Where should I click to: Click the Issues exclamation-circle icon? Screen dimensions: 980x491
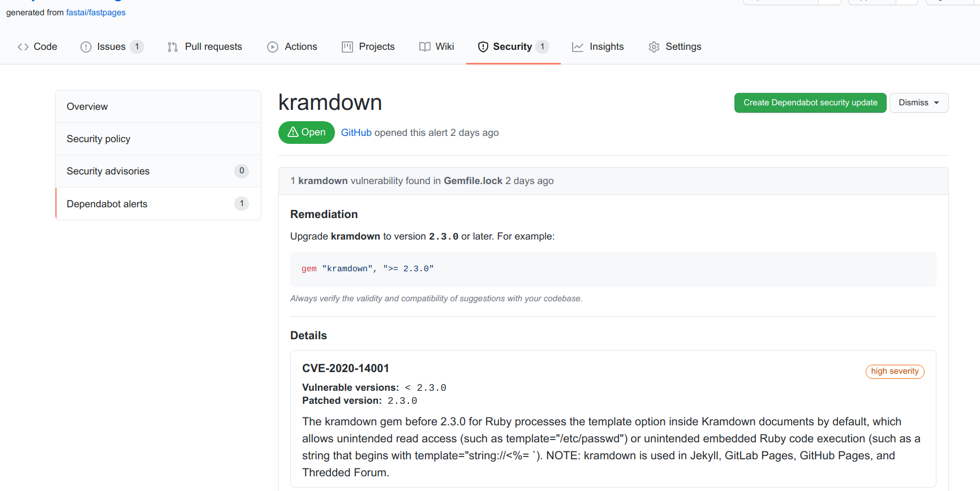[x=85, y=46]
